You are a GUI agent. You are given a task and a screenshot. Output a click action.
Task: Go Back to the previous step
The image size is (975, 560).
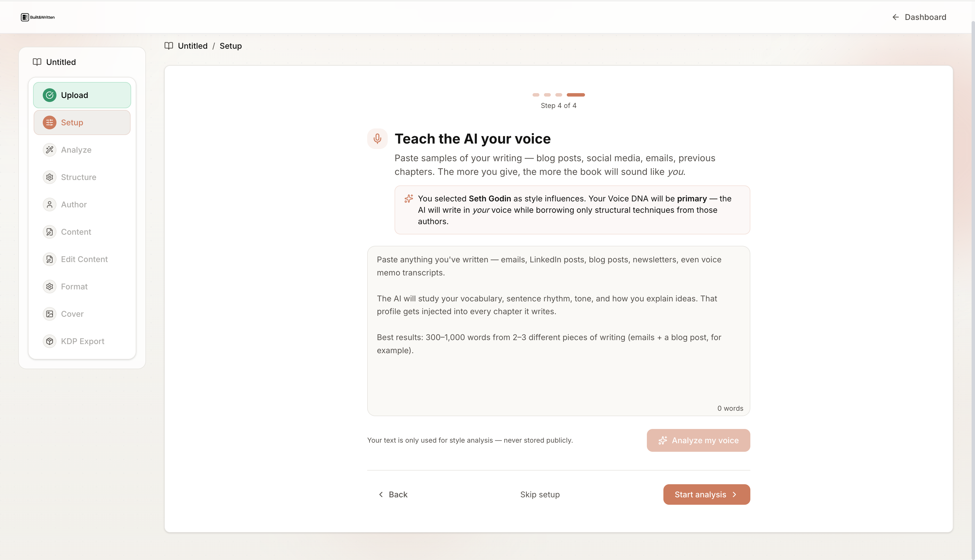coord(393,494)
